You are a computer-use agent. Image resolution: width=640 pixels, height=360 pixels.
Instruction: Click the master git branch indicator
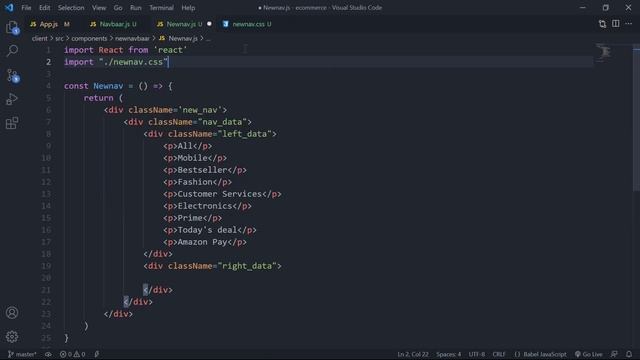click(x=22, y=354)
